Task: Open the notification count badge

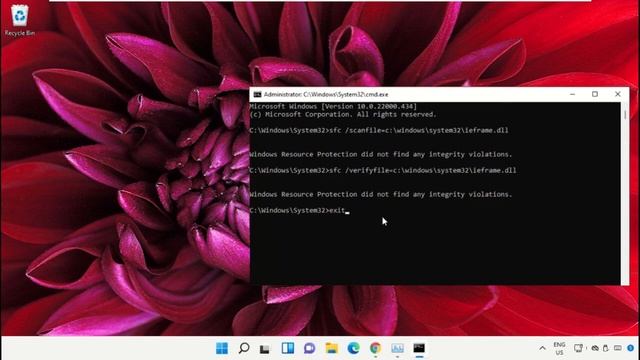Action: (630, 348)
